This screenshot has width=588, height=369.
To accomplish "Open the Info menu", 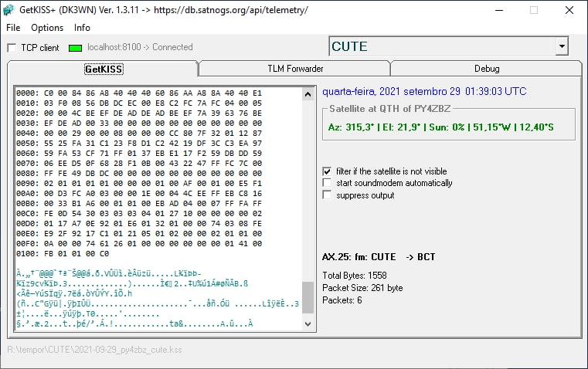I will point(82,28).
